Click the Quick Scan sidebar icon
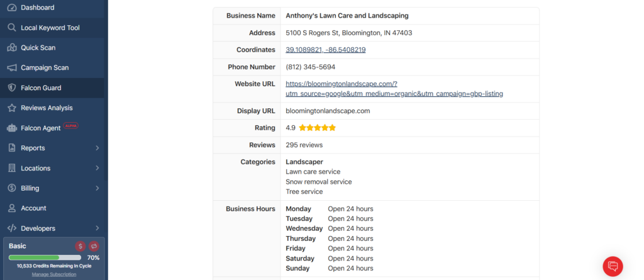 pos(11,48)
